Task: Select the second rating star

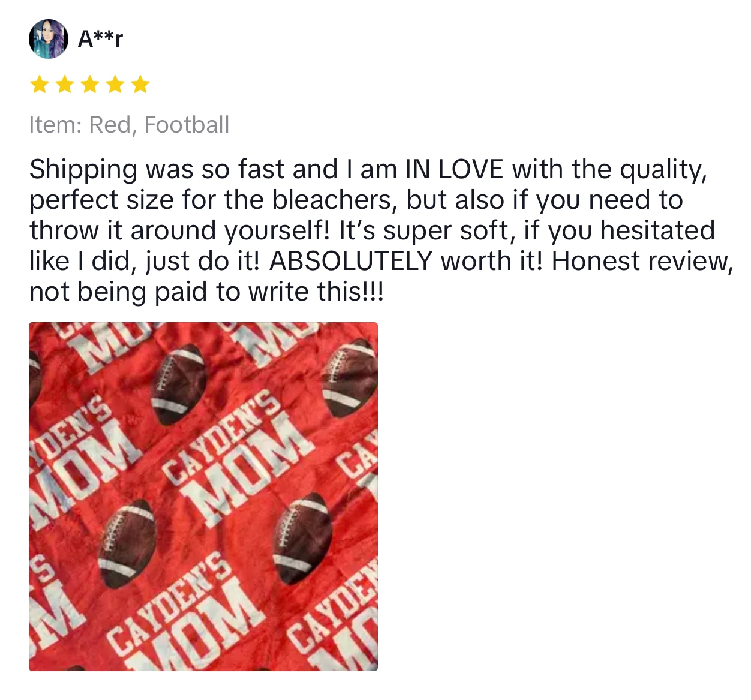Action: pyautogui.click(x=64, y=85)
